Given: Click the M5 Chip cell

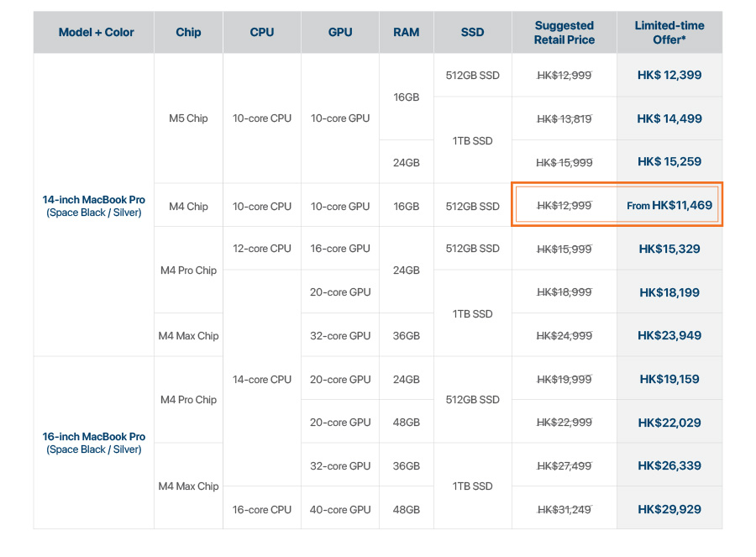Looking at the screenshot, I should (x=188, y=118).
